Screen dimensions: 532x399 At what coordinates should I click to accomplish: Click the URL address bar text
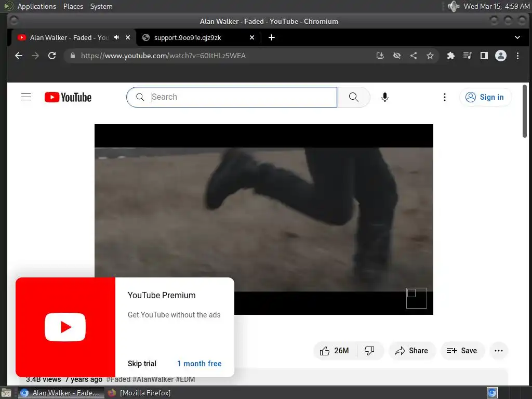pyautogui.click(x=163, y=56)
